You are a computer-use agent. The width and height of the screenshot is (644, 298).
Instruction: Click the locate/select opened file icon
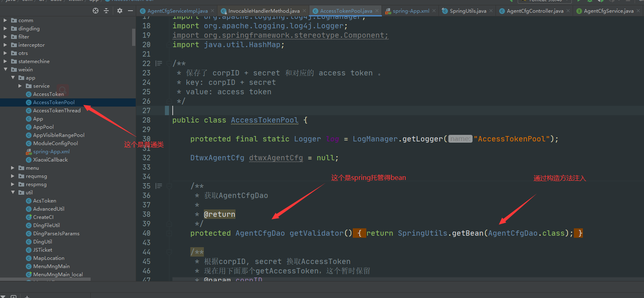96,11
